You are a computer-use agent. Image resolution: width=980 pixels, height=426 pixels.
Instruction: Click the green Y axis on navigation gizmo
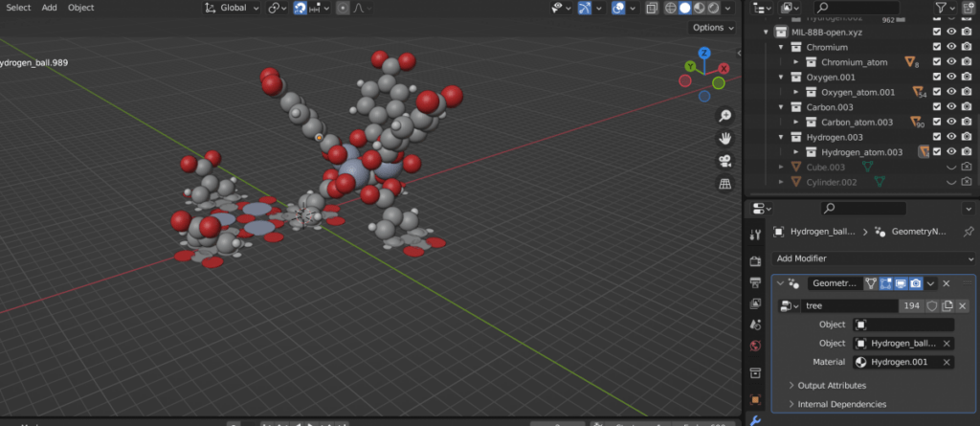[x=690, y=66]
